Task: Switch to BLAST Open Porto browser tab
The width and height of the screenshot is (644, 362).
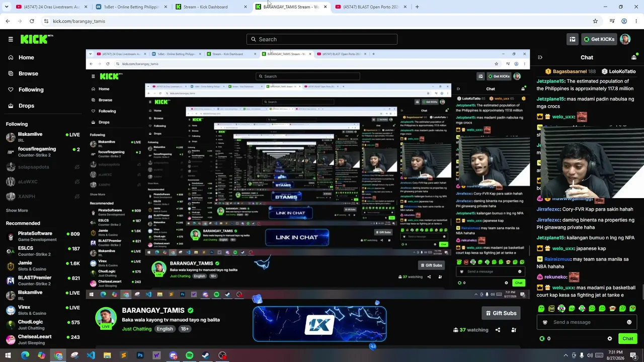Action: point(370,7)
